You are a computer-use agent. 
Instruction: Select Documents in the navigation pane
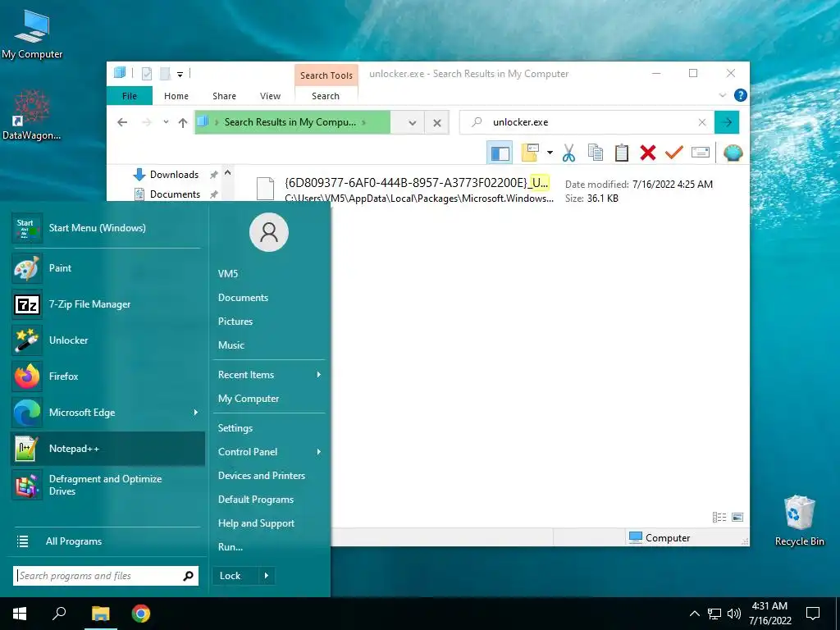point(175,194)
